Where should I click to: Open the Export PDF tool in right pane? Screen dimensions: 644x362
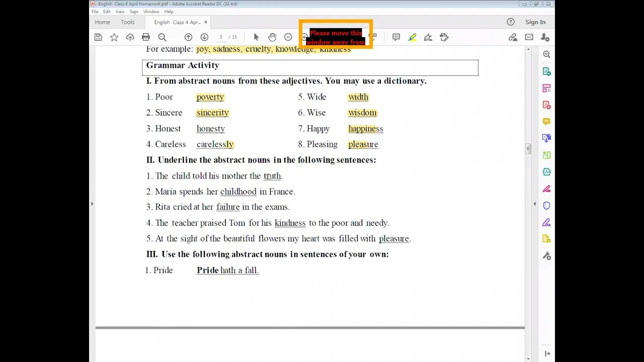tap(547, 71)
